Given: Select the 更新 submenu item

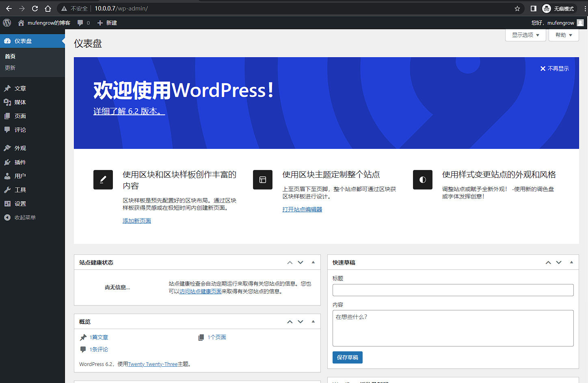Looking at the screenshot, I should click(x=10, y=68).
